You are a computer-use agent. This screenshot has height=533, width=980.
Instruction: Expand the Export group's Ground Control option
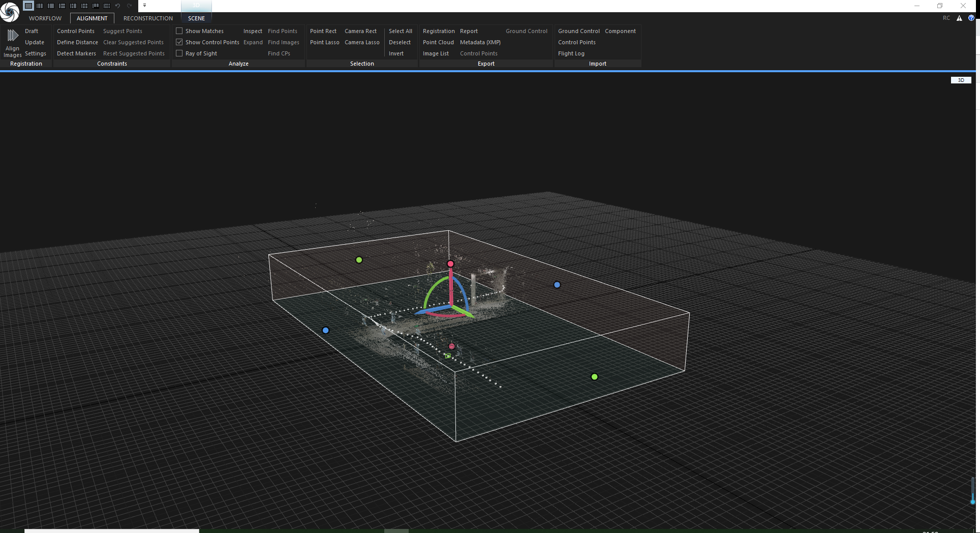pyautogui.click(x=527, y=31)
